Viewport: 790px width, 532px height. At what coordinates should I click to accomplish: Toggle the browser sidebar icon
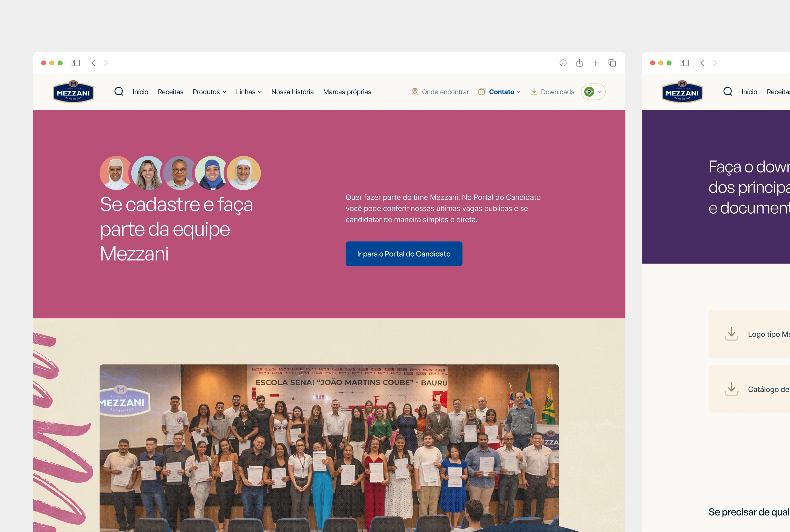pyautogui.click(x=76, y=63)
